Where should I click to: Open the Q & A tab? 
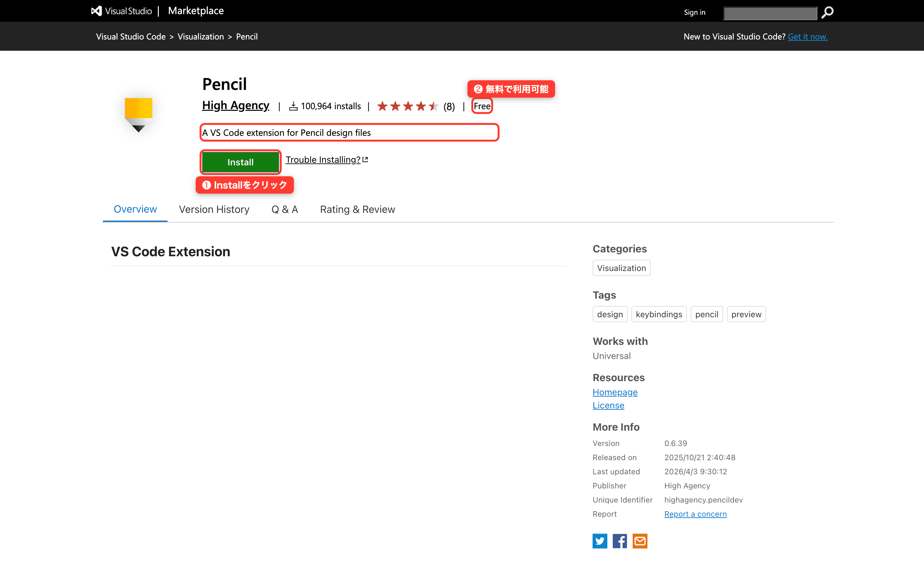coord(285,209)
